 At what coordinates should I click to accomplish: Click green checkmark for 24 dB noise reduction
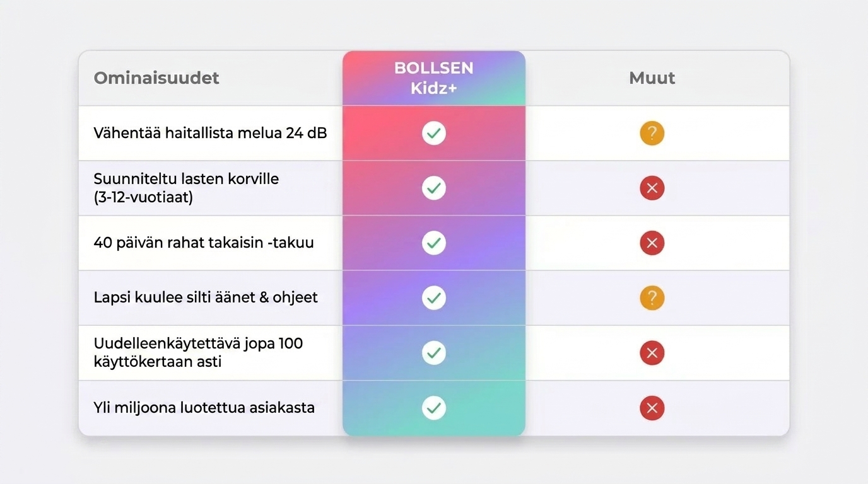(433, 133)
